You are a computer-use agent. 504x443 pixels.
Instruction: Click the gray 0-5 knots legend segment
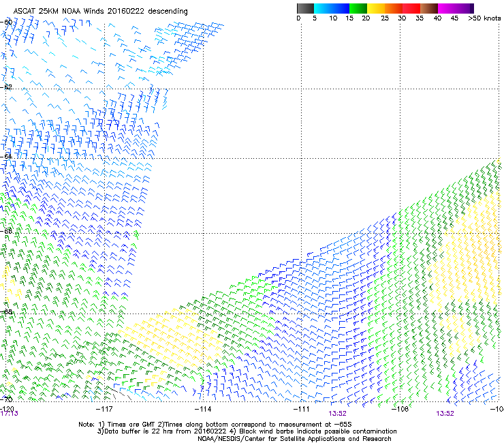tap(305, 8)
